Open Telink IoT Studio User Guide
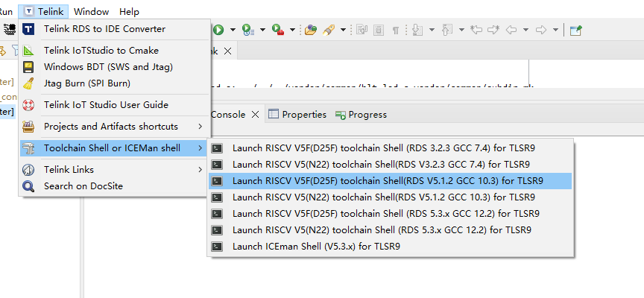 (x=115, y=104)
